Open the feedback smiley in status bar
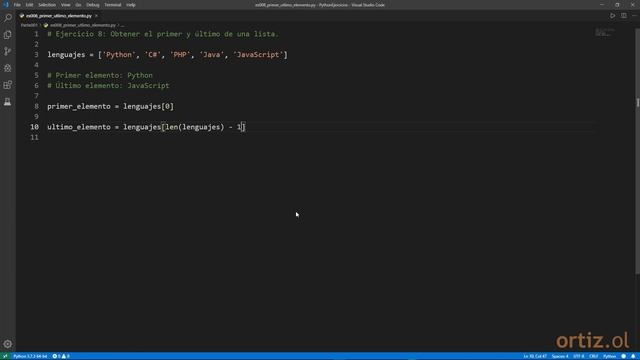 624,356
